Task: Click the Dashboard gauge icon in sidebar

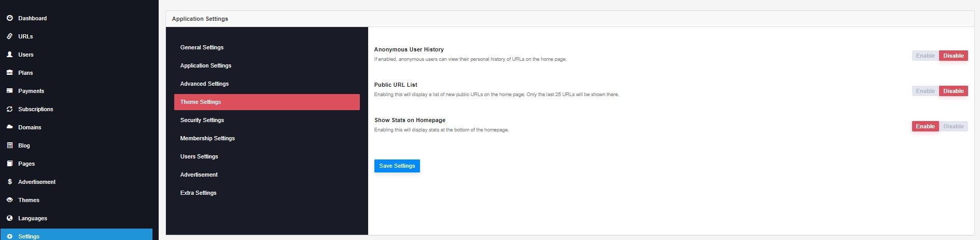Action: [x=9, y=18]
